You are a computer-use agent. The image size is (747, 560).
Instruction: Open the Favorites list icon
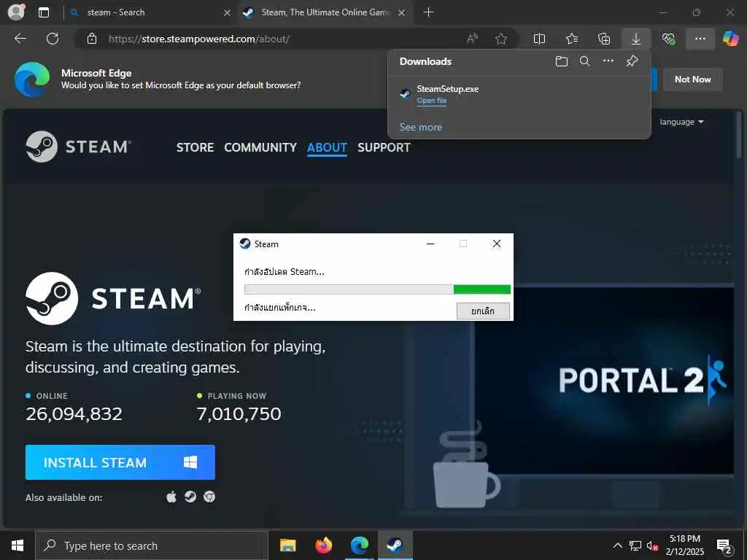click(x=572, y=39)
